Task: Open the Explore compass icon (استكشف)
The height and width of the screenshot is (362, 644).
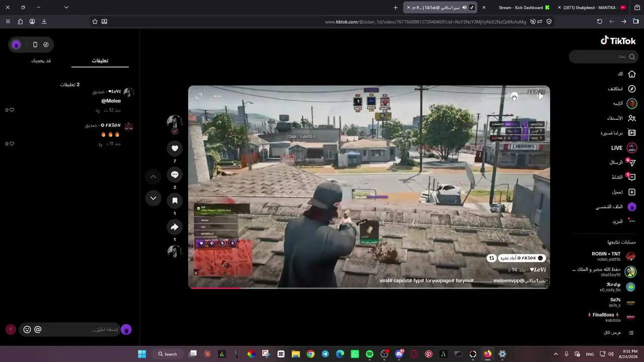Action: pos(632,88)
